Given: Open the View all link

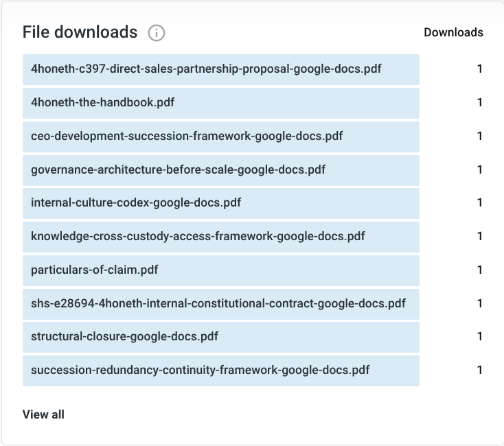Looking at the screenshot, I should tap(43, 414).
